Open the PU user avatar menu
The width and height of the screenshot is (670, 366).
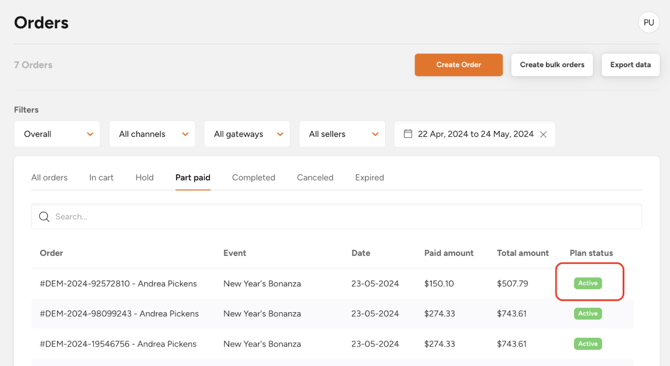click(x=648, y=23)
